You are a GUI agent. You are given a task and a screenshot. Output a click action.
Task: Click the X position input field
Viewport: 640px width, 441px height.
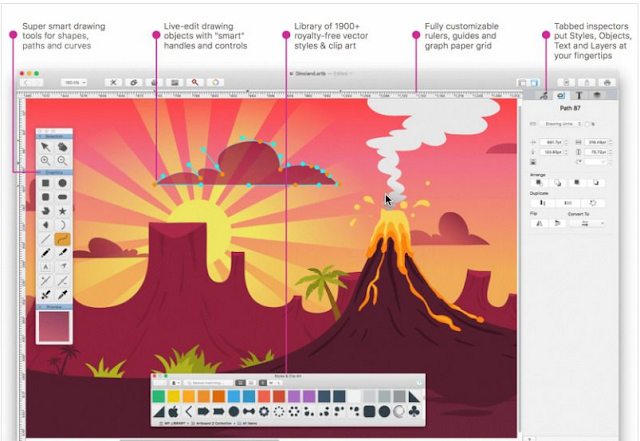tap(553, 142)
